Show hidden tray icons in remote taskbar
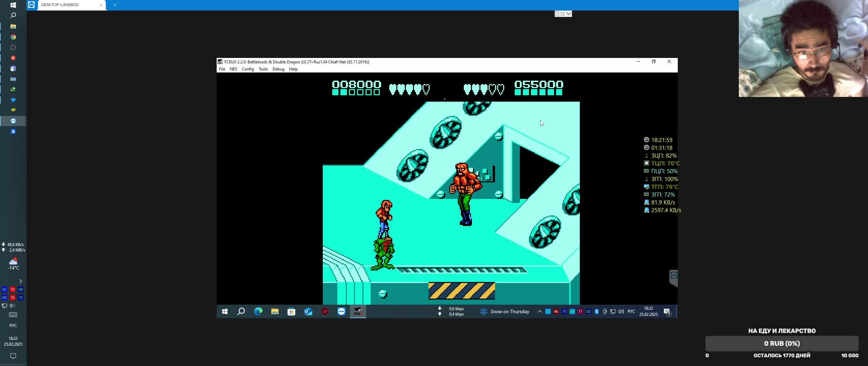The height and width of the screenshot is (366, 868). pyautogui.click(x=539, y=311)
